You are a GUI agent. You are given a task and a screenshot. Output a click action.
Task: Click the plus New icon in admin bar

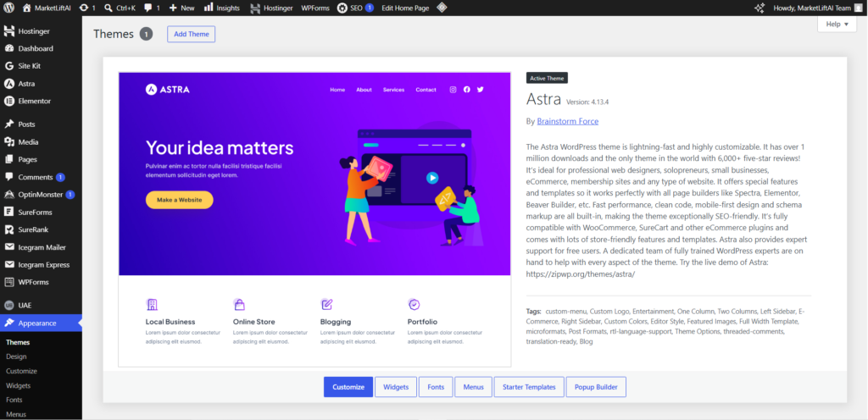pyautogui.click(x=173, y=8)
